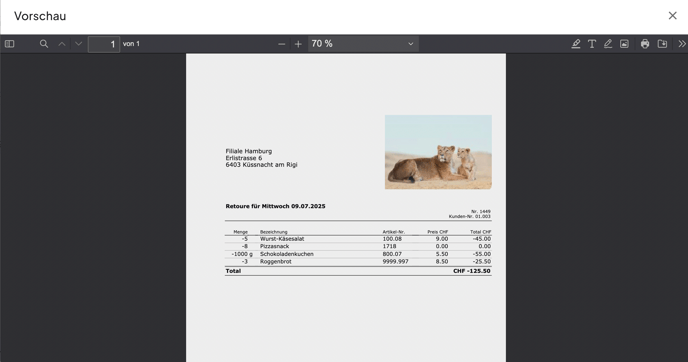
Task: Expand the tools overflow double chevron
Action: [x=681, y=44]
